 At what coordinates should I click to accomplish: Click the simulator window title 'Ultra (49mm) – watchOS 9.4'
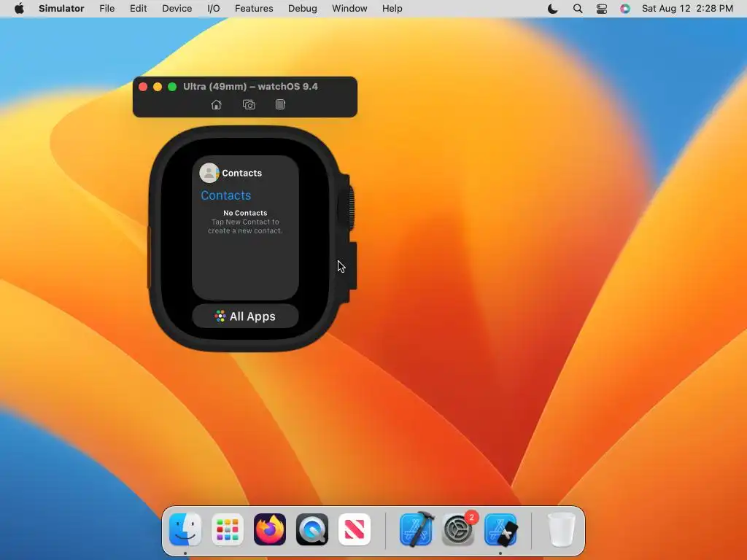[251, 87]
